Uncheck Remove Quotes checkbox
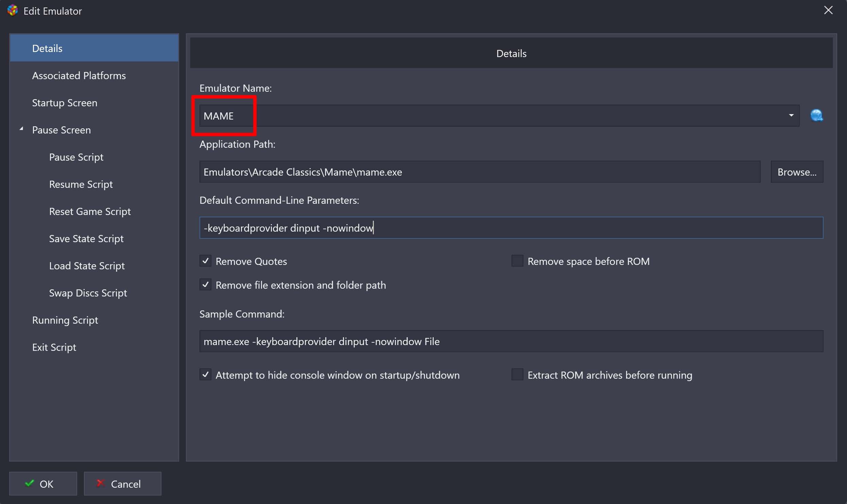The image size is (847, 504). point(205,261)
